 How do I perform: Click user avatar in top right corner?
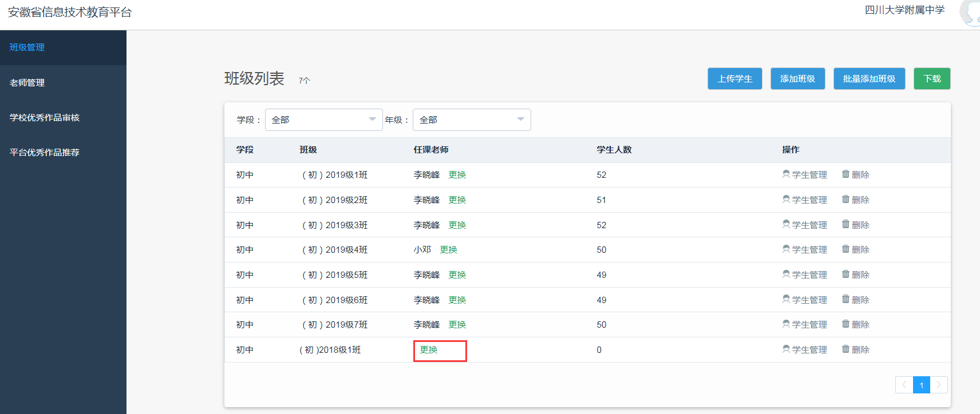[971, 13]
